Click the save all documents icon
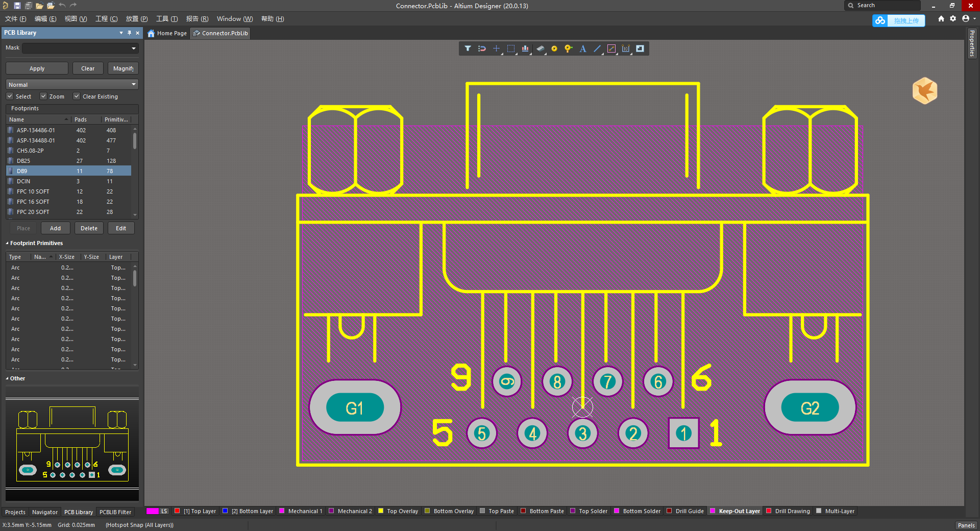Screen dimensions: 980x531 (28, 6)
